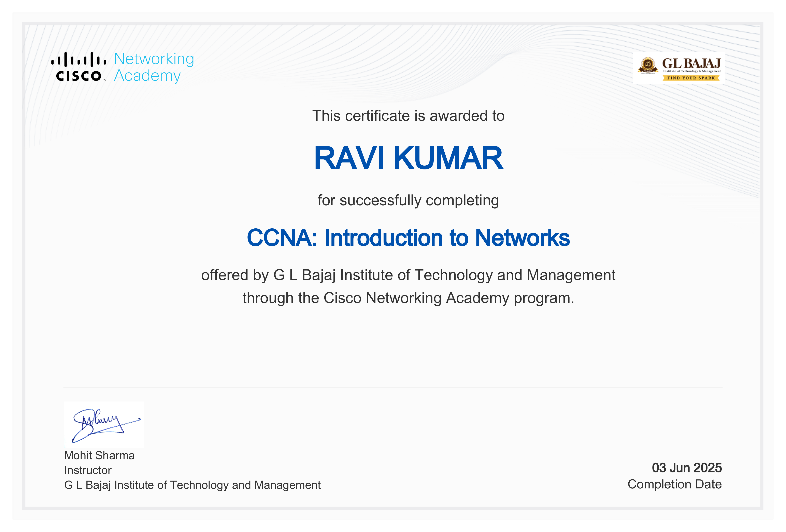Click the Networking Academy logo text

[154, 67]
